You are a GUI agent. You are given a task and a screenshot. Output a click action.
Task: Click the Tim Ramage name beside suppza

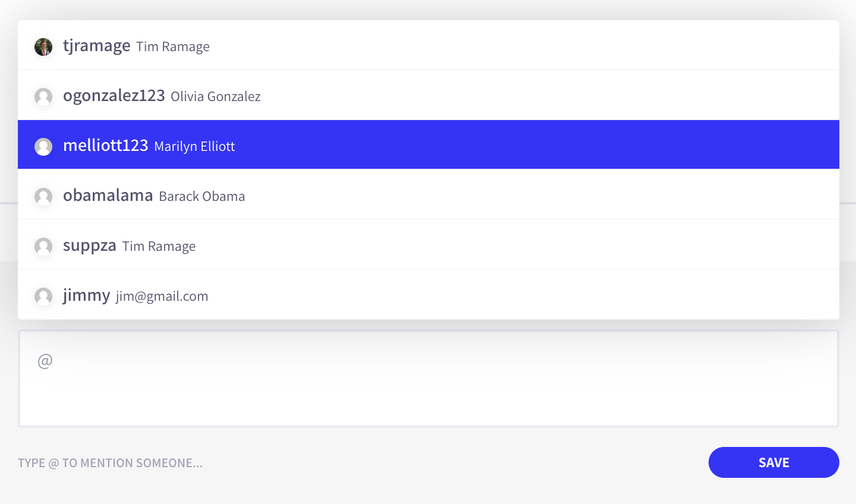159,246
